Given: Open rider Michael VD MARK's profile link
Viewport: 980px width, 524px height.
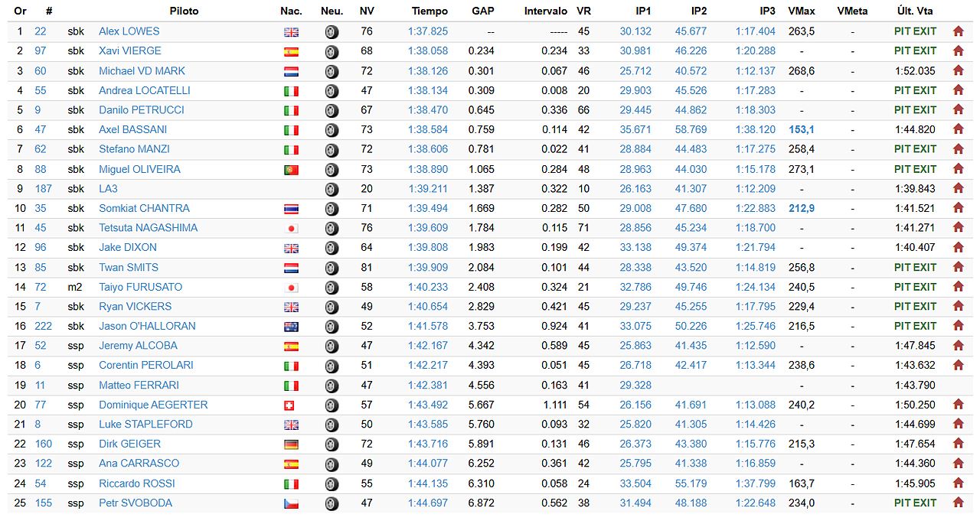Looking at the screenshot, I should [x=142, y=71].
